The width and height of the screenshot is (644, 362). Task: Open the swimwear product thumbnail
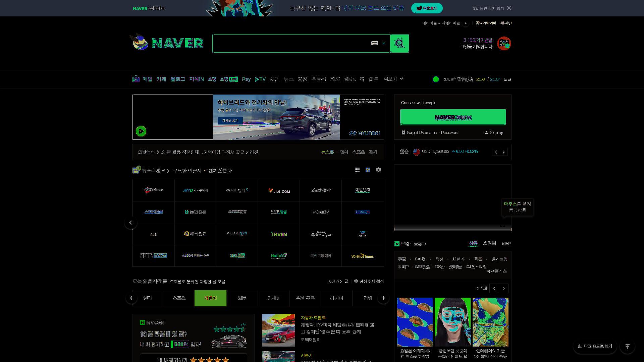tap(490, 322)
